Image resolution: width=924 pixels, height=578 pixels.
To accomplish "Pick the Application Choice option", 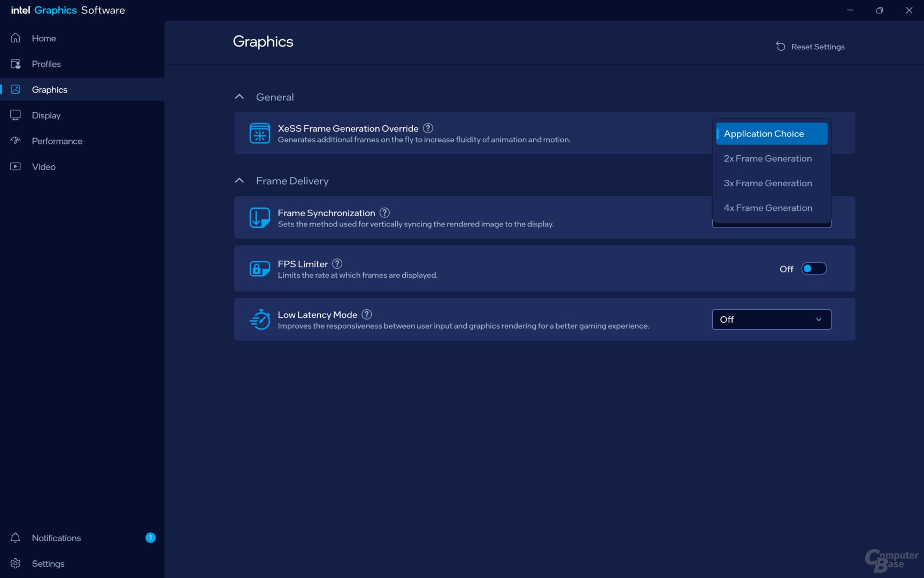I will [x=771, y=134].
